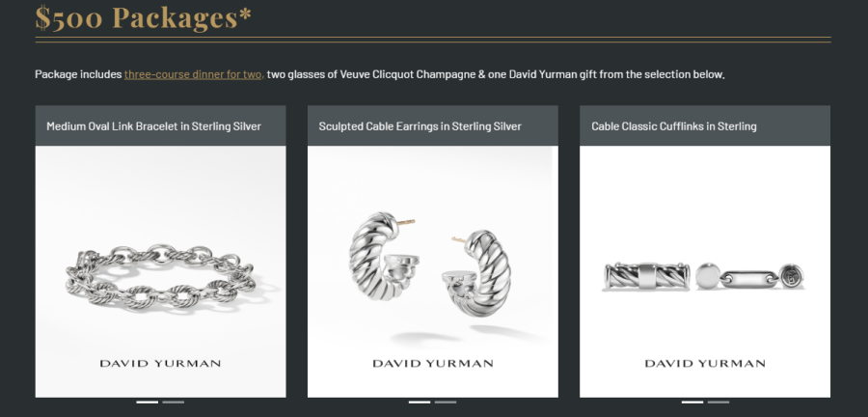Viewport: 868px width, 417px height.
Task: Click David Yurman logo under the bracelet
Action: (160, 364)
